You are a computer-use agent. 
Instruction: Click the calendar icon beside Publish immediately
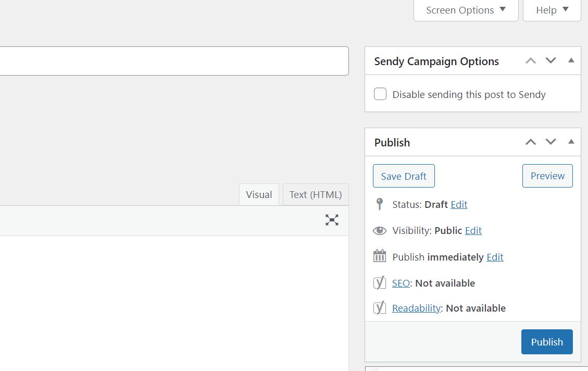pos(380,256)
